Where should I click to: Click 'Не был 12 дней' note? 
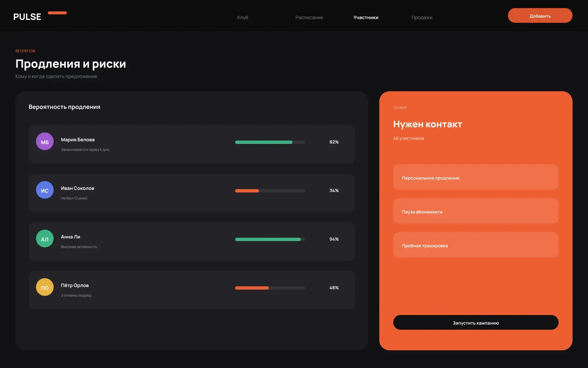point(74,198)
